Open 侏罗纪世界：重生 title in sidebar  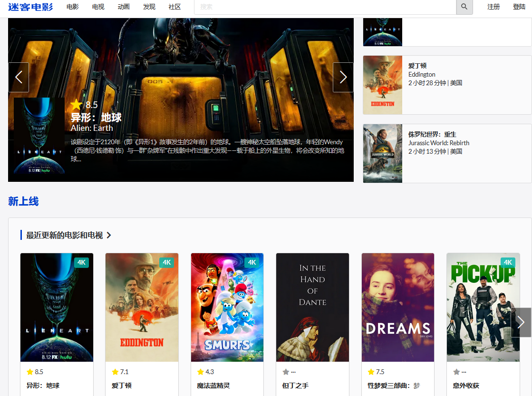click(x=432, y=134)
